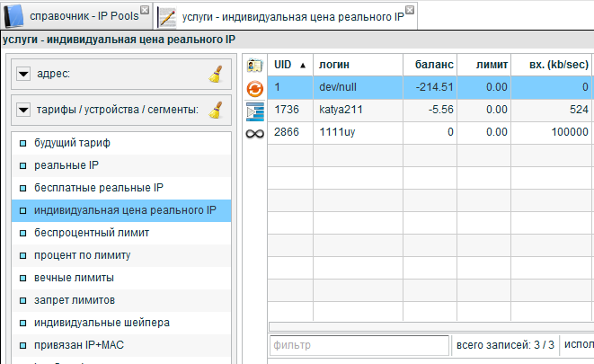Clear the адрес filter with broom icon
Screen dimensions: 594x364
pos(214,75)
